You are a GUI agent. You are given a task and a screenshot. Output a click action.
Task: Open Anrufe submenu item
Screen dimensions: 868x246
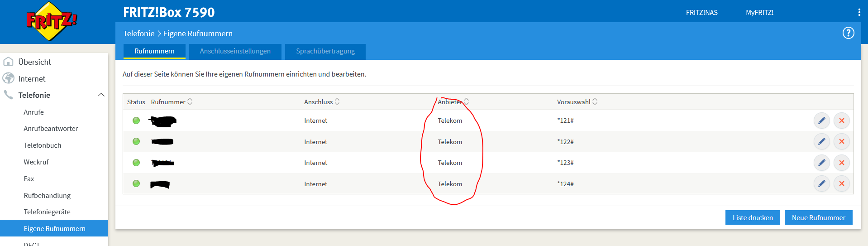pos(33,112)
